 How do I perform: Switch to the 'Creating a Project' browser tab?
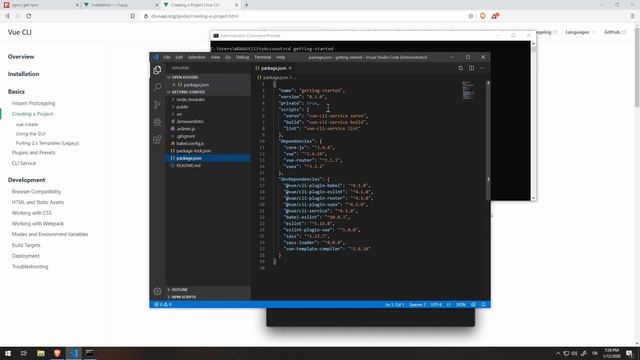[200, 5]
